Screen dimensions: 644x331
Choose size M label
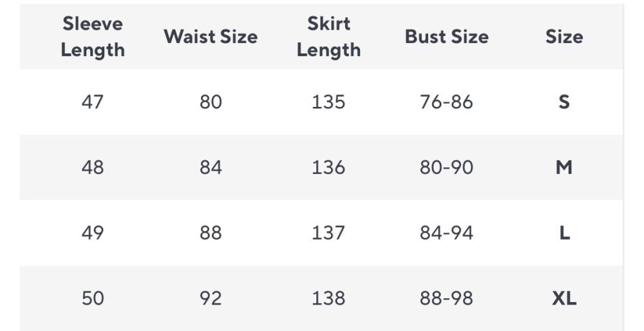pos(564,167)
